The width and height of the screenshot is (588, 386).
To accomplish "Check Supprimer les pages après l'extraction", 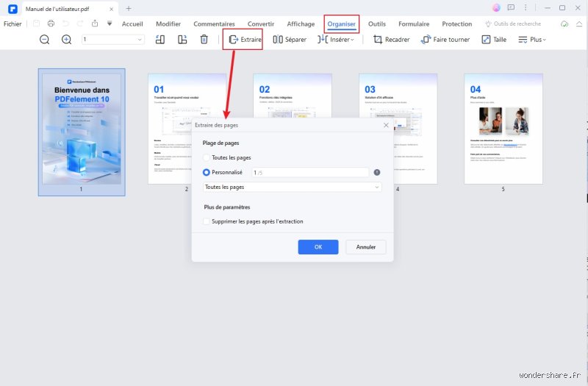I will (207, 221).
